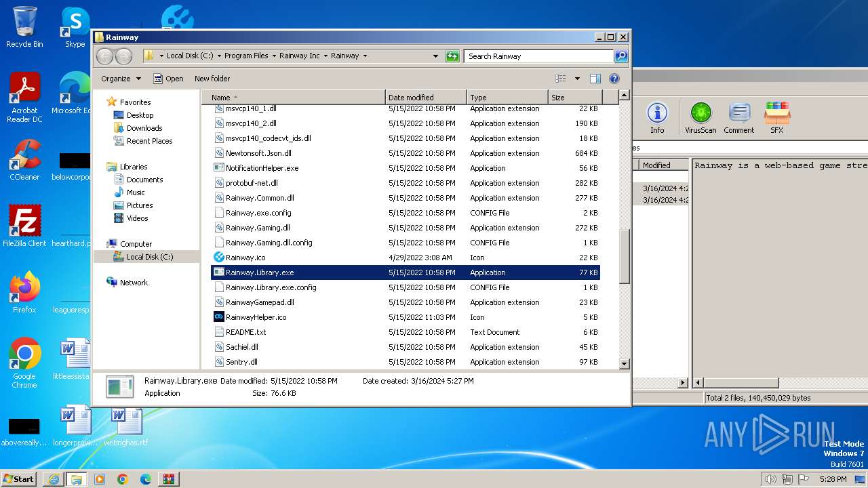Click Info button in WinRAR window

657,118
